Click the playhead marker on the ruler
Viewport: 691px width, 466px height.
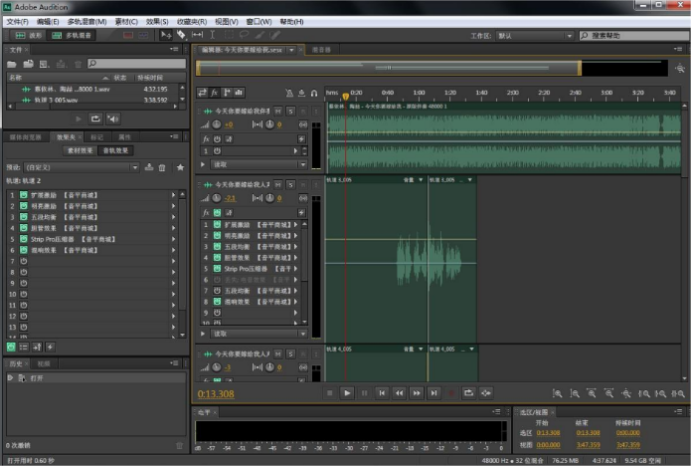click(x=346, y=96)
